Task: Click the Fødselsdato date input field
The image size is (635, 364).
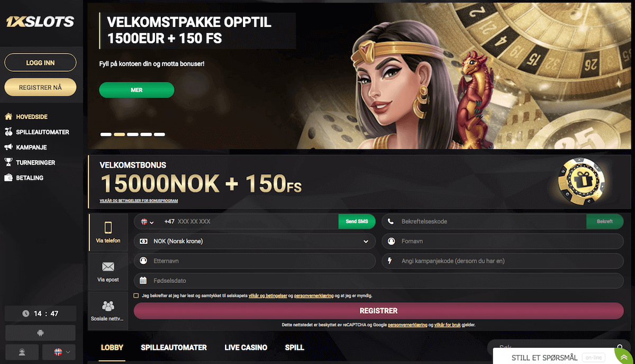Action: point(378,280)
